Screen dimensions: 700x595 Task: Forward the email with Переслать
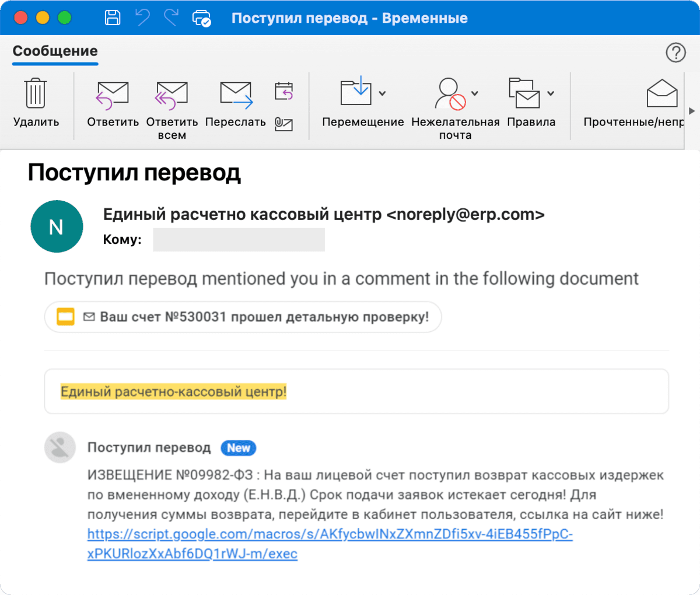click(x=236, y=94)
